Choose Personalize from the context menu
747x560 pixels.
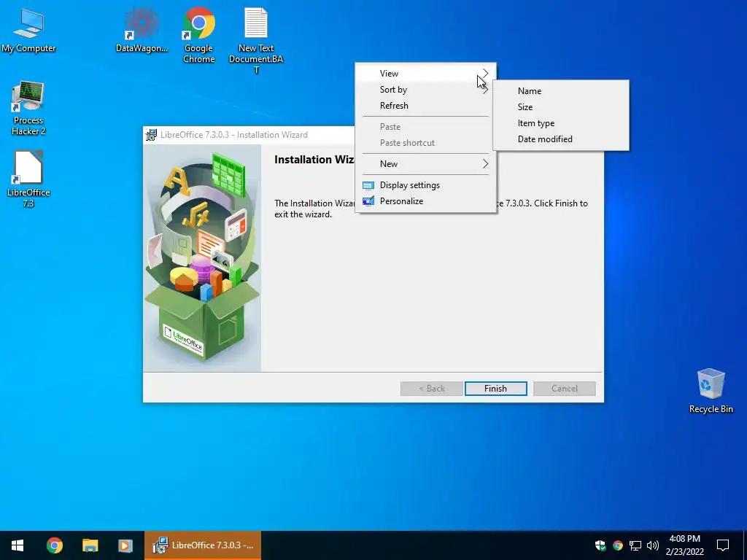pyautogui.click(x=426, y=201)
